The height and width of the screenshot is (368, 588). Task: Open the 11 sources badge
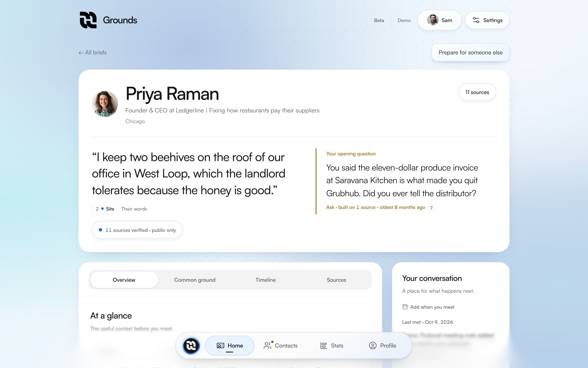click(477, 92)
